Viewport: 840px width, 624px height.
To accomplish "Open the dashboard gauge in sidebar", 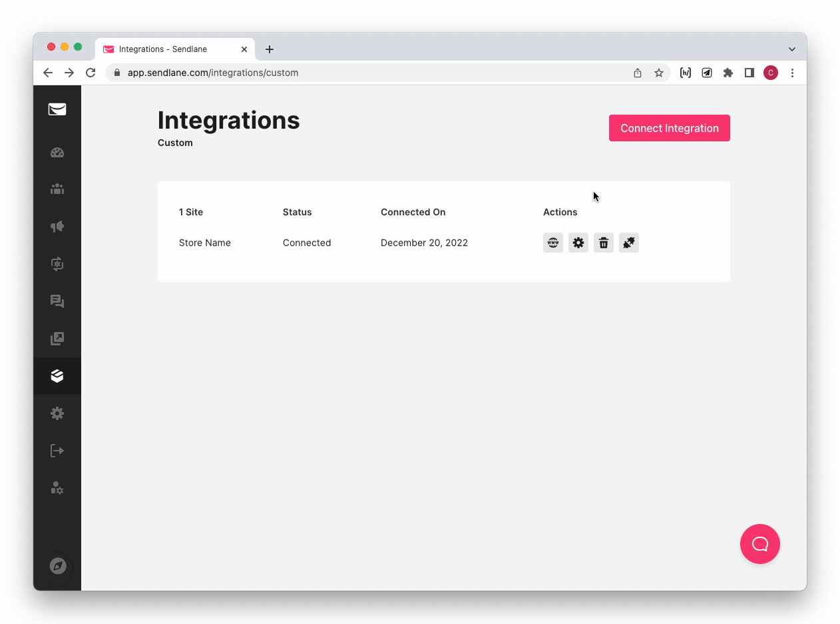I will pos(57,153).
